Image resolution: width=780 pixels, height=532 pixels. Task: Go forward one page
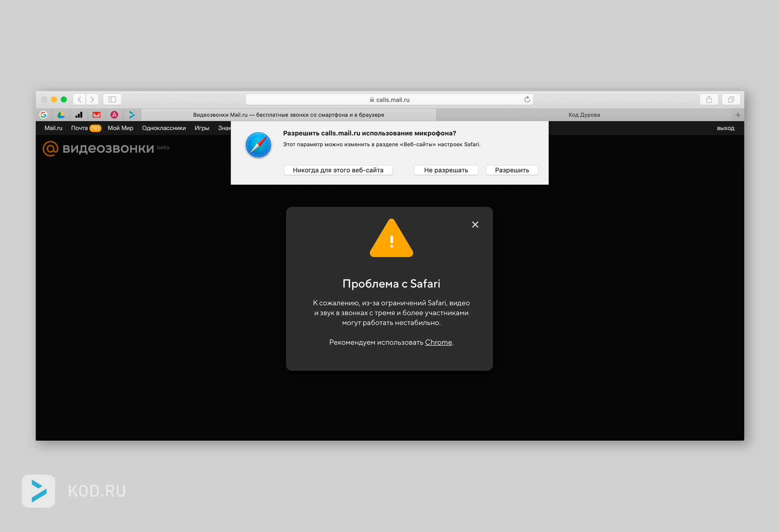click(92, 99)
